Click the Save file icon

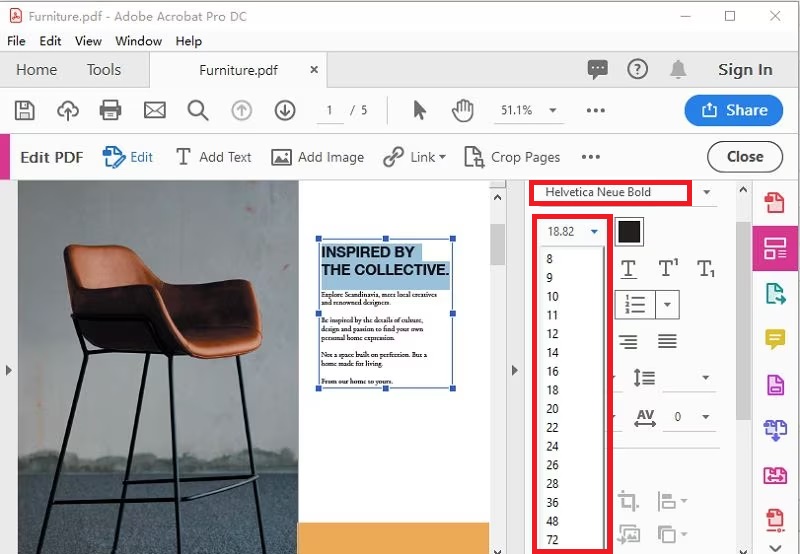pyautogui.click(x=24, y=110)
